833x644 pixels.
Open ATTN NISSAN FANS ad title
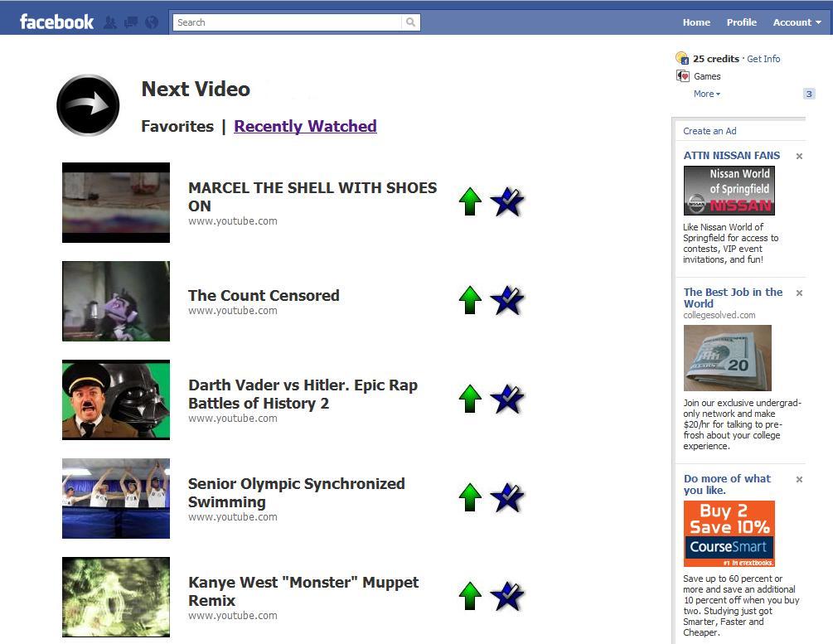tap(732, 155)
